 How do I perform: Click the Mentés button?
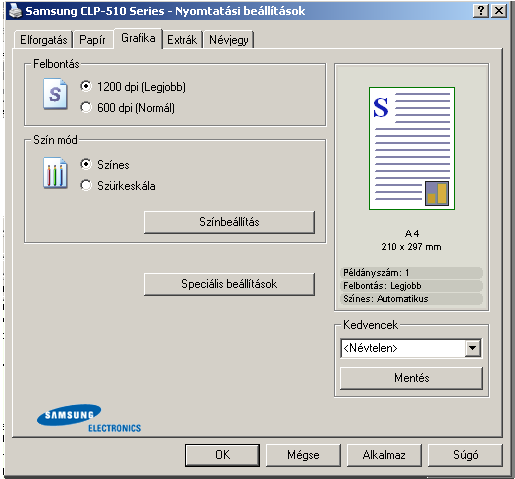tap(411, 378)
